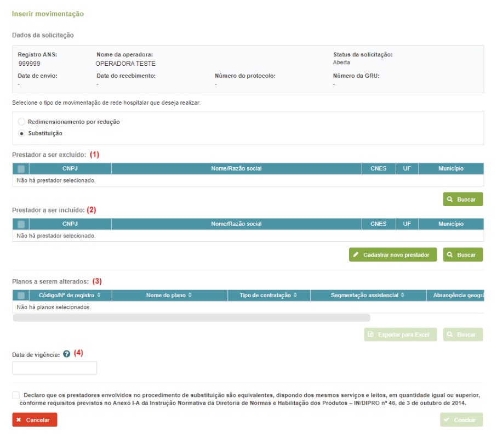497x448 pixels.
Task: Sort by Segmentação assistencial column
Action: click(368, 296)
